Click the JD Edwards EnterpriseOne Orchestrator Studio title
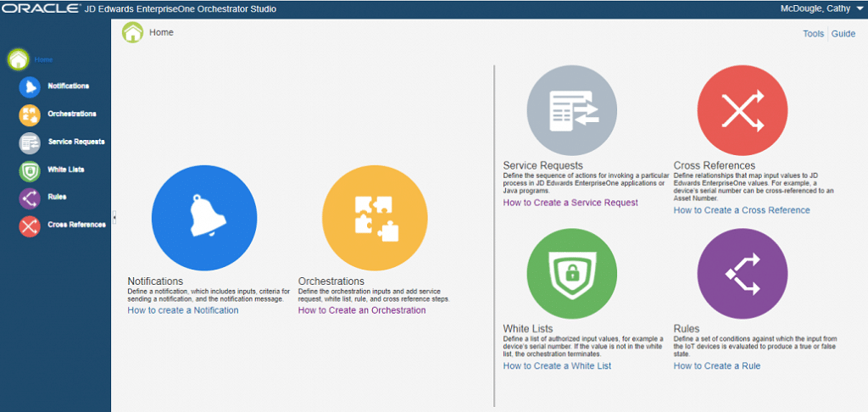This screenshot has height=412, width=868. click(x=180, y=8)
